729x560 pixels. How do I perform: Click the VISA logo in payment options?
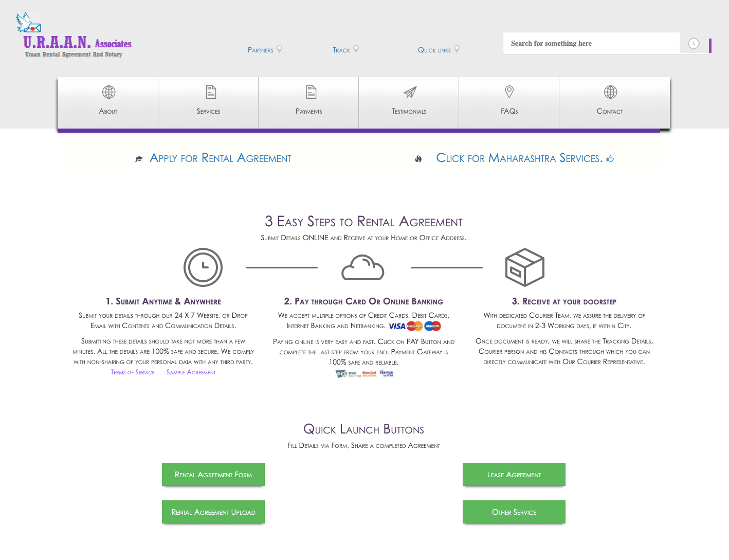[396, 326]
